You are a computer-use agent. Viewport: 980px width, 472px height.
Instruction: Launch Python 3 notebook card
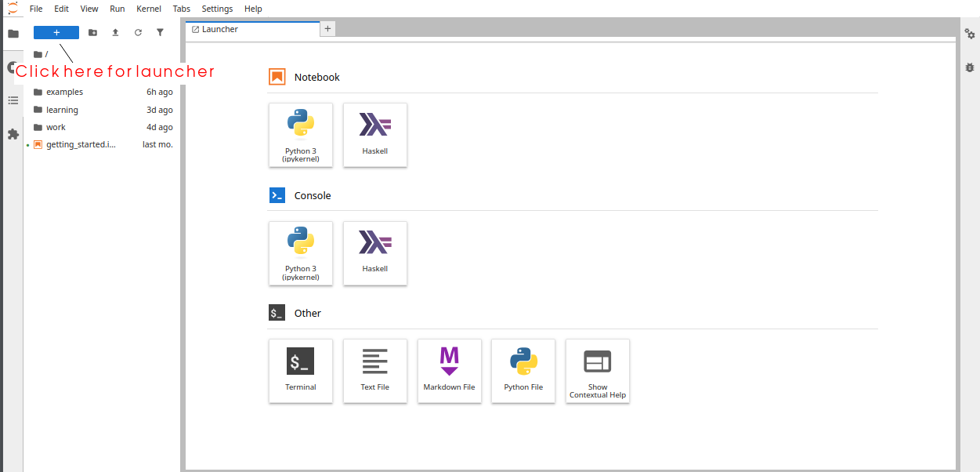301,135
